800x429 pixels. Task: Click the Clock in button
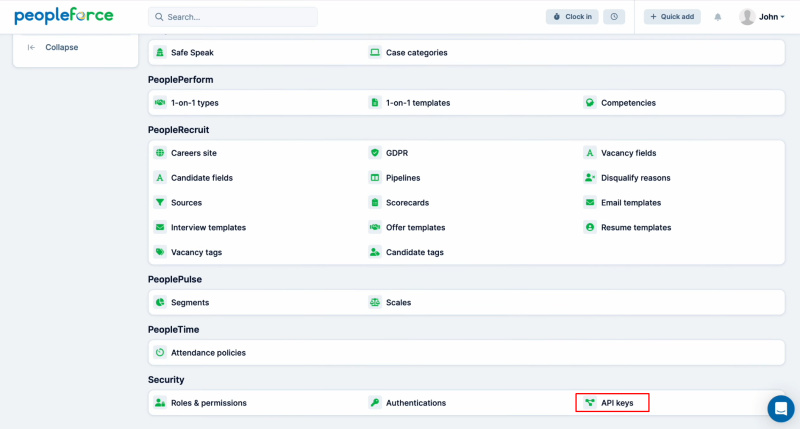572,17
